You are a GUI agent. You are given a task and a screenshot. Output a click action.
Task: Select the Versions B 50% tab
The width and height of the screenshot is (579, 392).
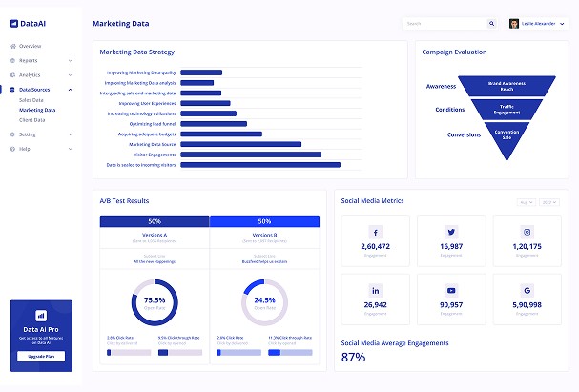click(x=264, y=221)
